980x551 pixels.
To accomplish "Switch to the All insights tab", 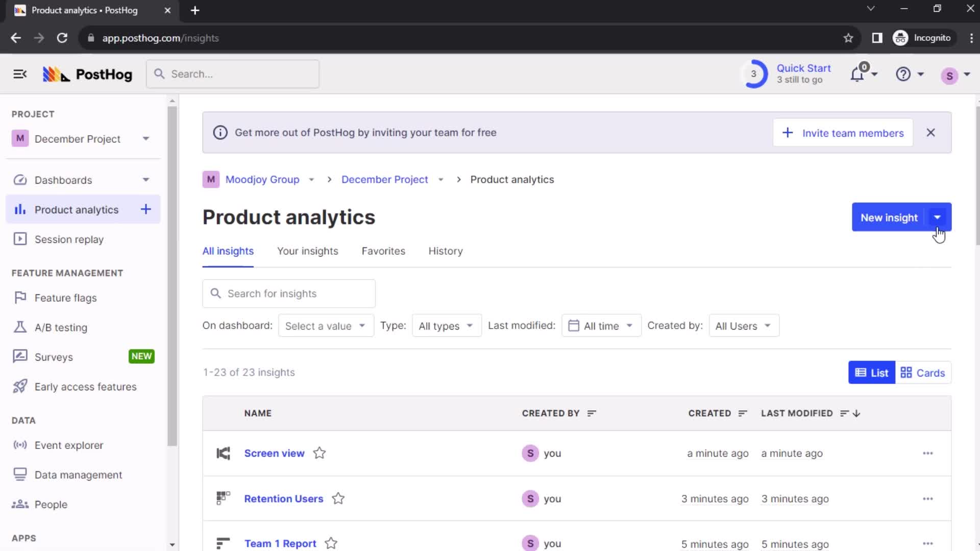I will (228, 251).
